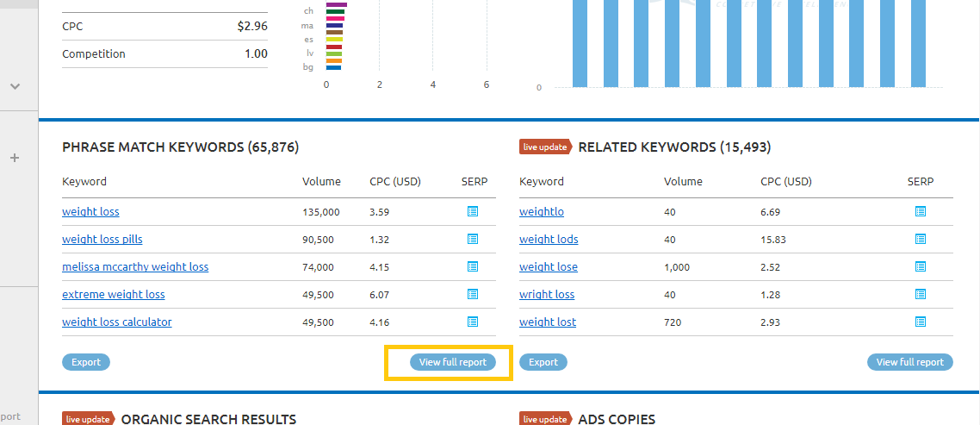
Task: Open SERP icon for extreme weight loss
Action: pyautogui.click(x=473, y=294)
